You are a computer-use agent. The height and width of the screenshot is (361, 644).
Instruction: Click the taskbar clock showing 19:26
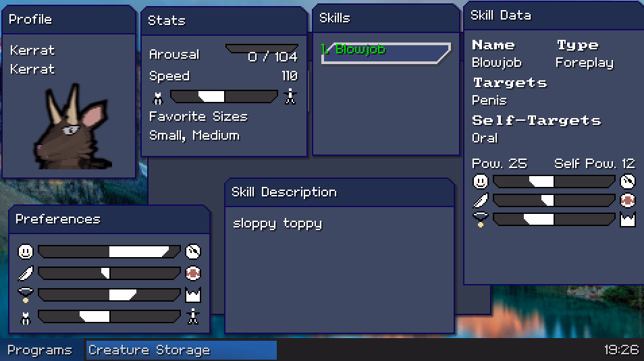pyautogui.click(x=622, y=350)
